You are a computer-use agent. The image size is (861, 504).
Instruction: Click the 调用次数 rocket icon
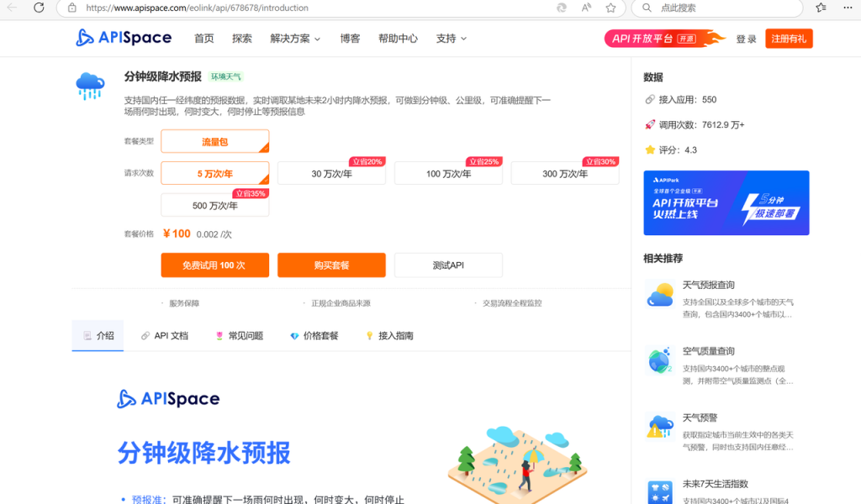click(650, 124)
